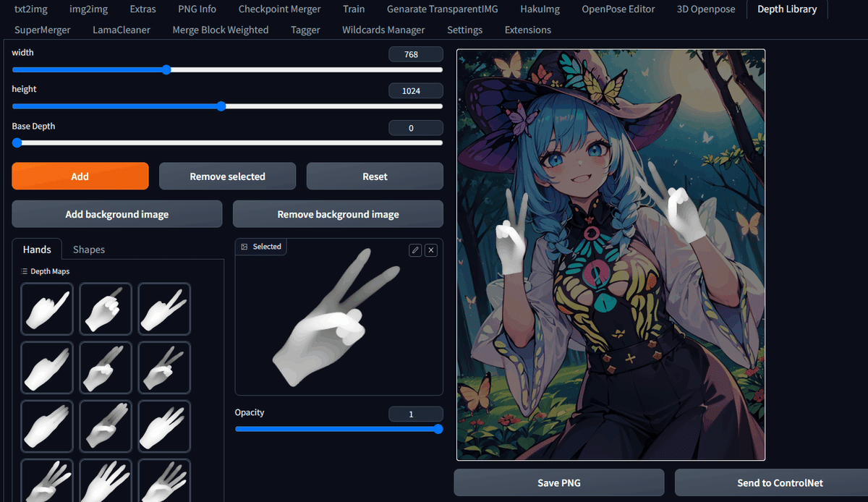Click the Opacity slider handle
Viewport: 868px width, 502px height.
[438, 429]
